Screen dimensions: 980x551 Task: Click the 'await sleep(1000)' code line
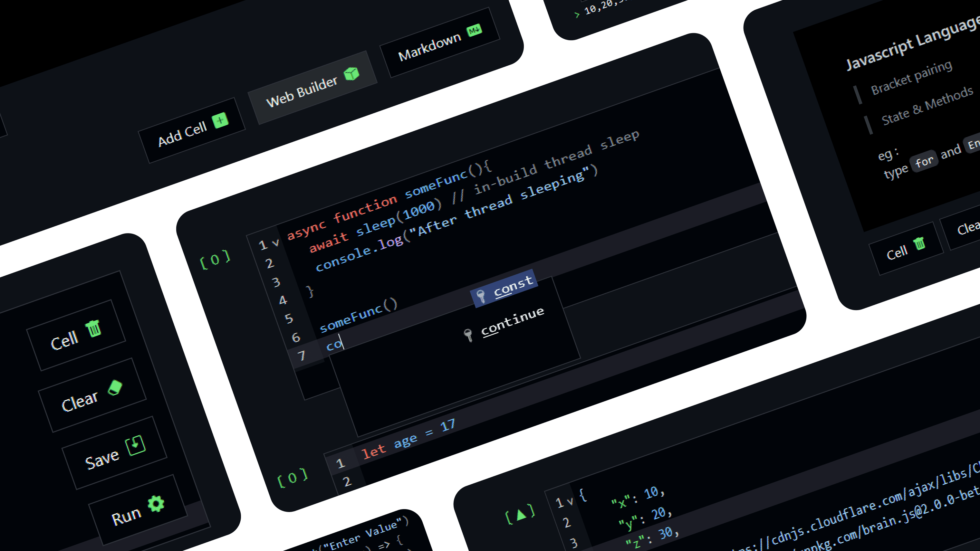point(376,225)
